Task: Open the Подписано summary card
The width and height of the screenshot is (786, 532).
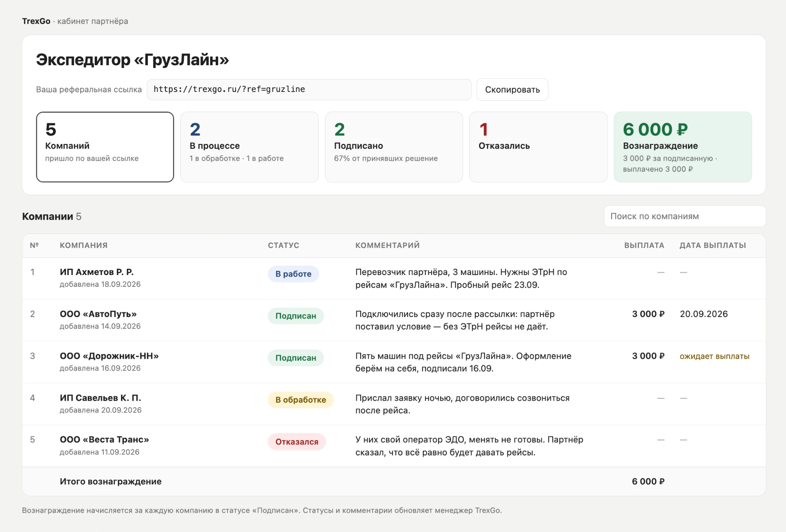Action: coord(394,147)
